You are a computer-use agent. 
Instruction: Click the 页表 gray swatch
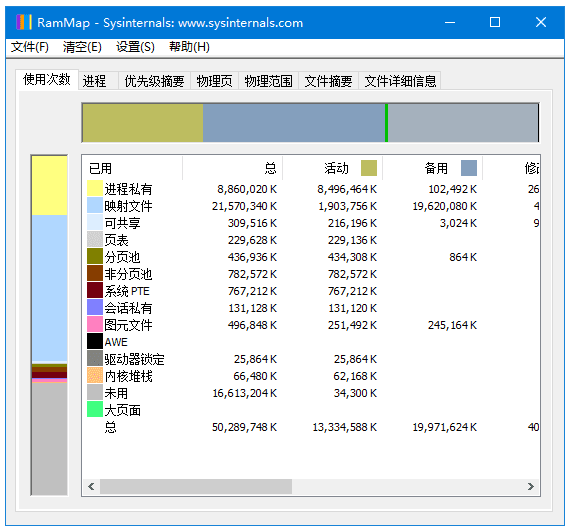point(95,240)
